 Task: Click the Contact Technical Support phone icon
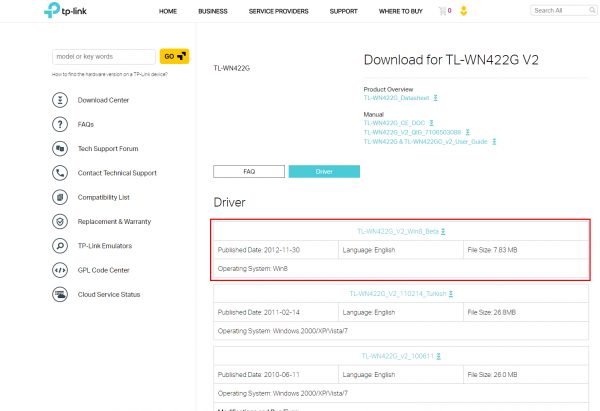pos(59,173)
